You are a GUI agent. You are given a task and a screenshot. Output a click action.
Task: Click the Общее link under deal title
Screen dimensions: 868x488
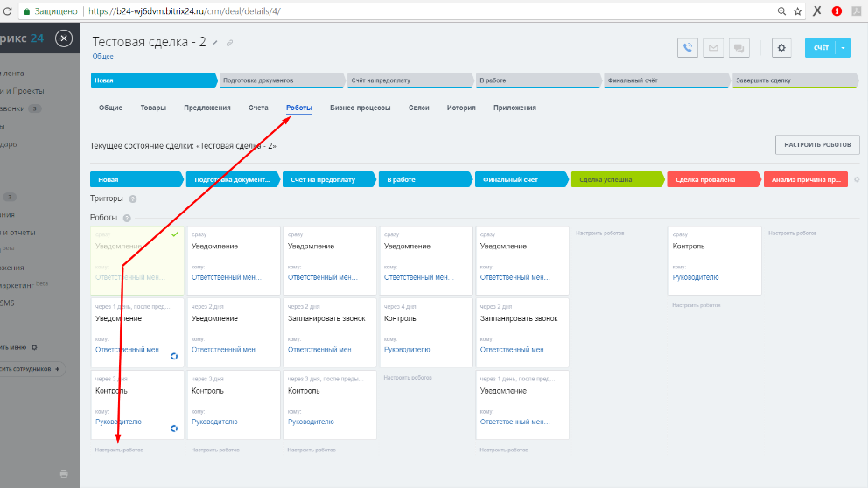tap(103, 57)
